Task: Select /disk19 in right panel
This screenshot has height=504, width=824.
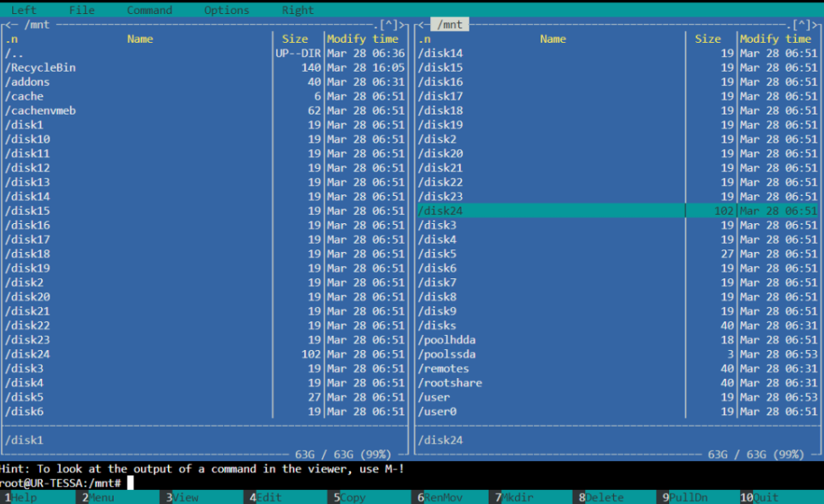Action: coord(618,124)
